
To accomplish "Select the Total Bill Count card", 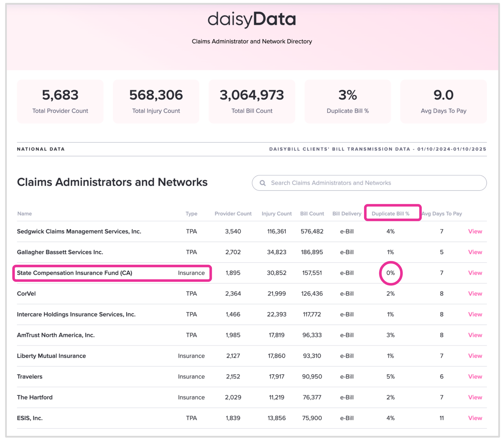I will 252,101.
